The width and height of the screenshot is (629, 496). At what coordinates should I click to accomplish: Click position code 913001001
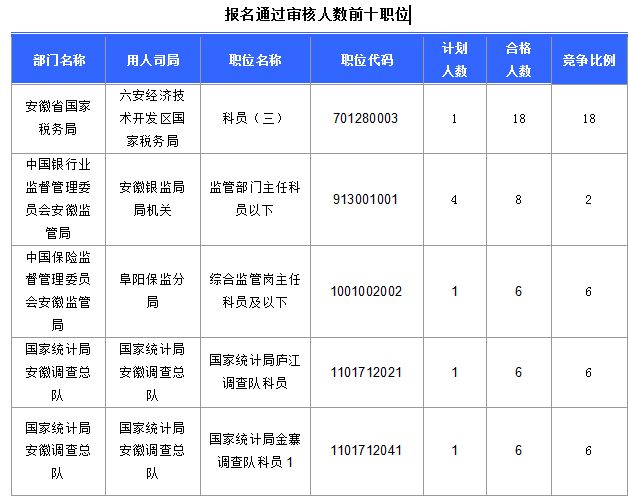tap(366, 199)
